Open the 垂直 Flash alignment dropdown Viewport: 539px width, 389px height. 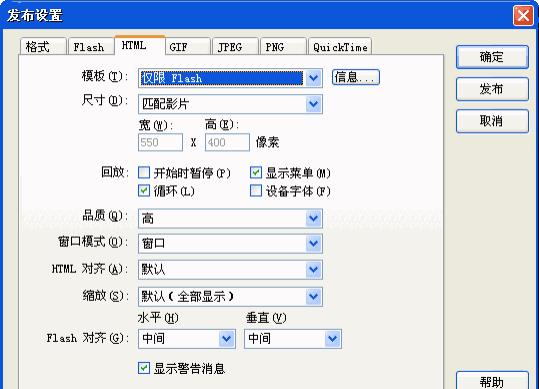click(x=293, y=339)
